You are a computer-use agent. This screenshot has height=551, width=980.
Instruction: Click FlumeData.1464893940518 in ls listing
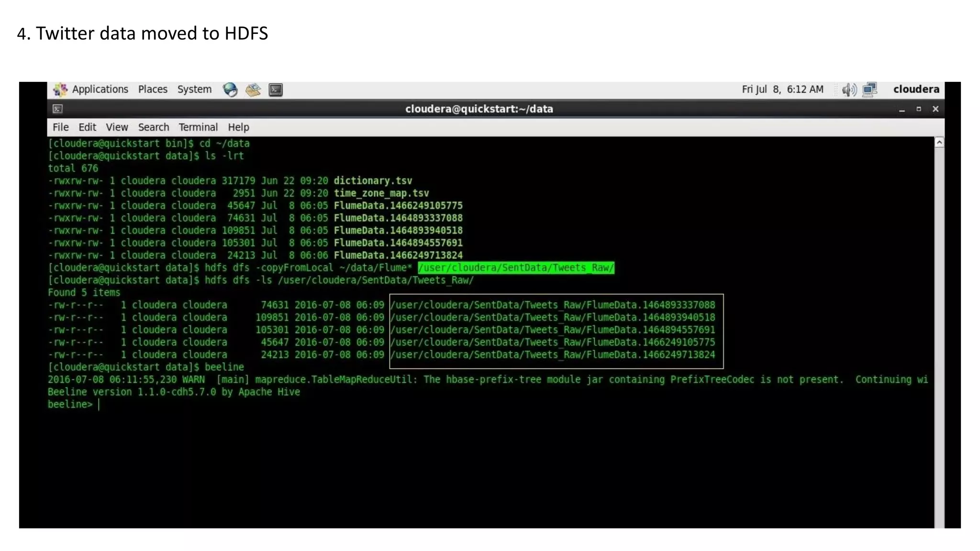coord(398,231)
